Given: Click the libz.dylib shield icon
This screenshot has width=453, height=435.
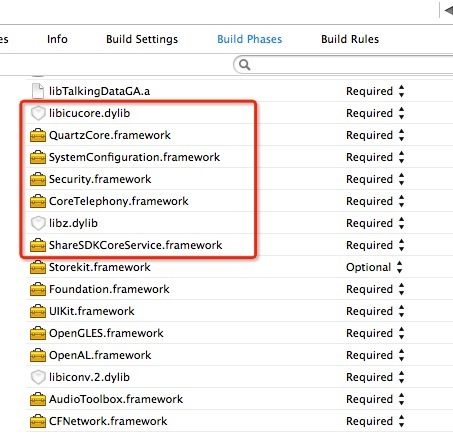Looking at the screenshot, I should [38, 223].
